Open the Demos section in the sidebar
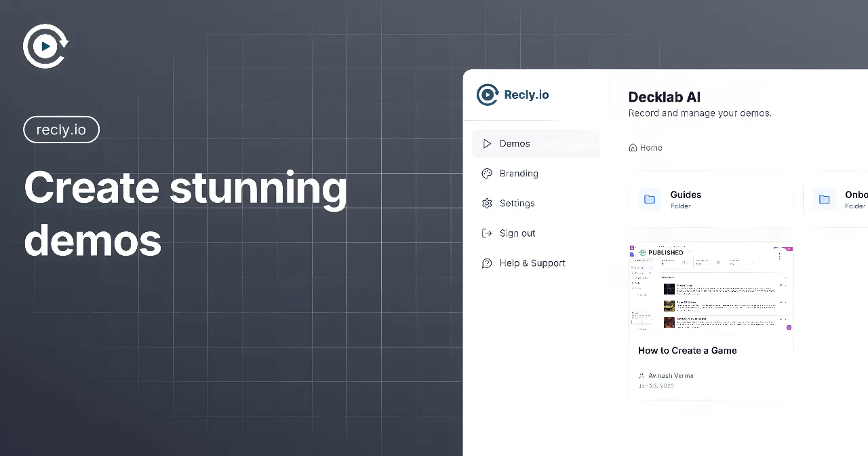This screenshot has height=456, width=868. (536, 144)
